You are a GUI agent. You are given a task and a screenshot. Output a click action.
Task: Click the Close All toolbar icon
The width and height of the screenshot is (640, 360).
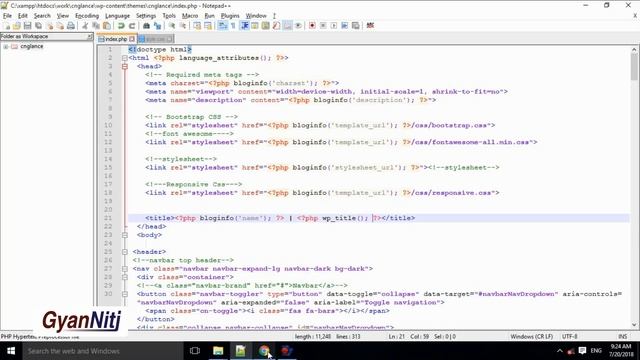click(x=60, y=26)
